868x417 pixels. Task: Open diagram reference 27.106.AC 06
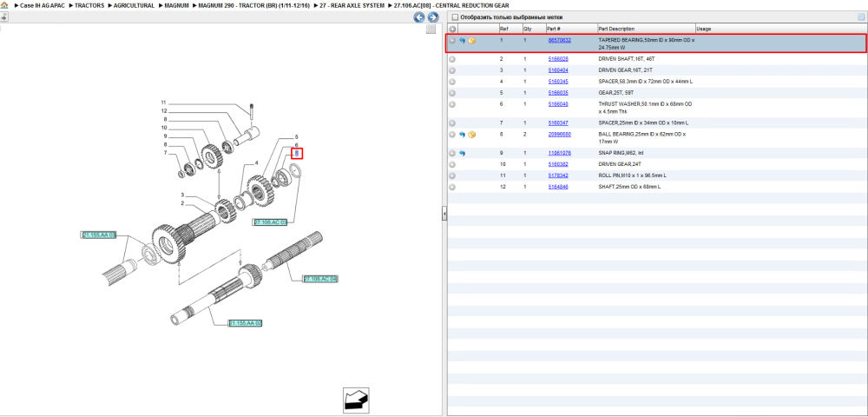click(320, 279)
